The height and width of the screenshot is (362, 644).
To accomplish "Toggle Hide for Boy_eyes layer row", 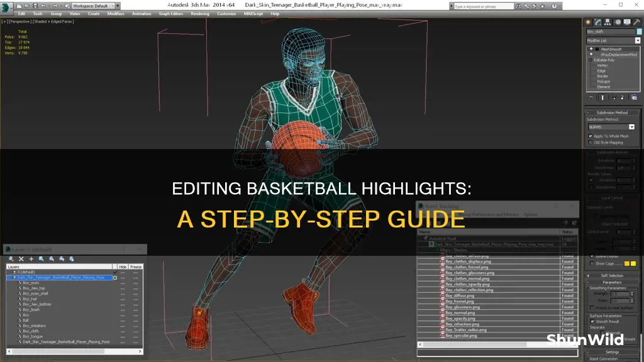I will point(123,283).
